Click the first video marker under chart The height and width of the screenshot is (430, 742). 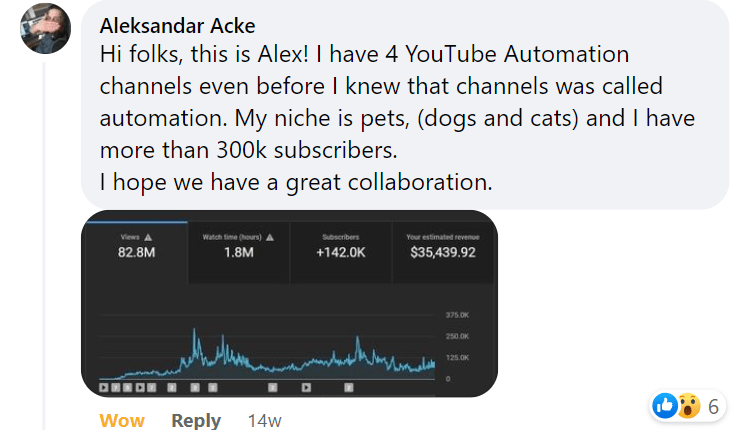[x=104, y=385]
